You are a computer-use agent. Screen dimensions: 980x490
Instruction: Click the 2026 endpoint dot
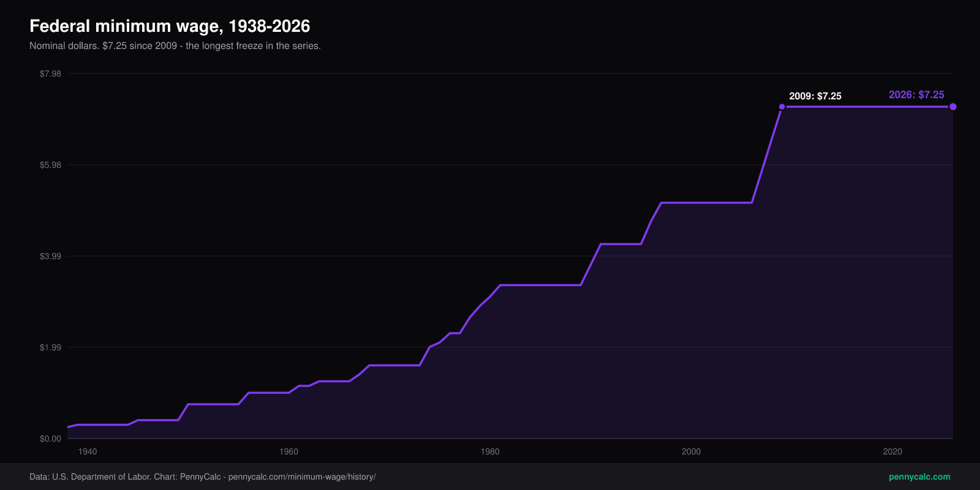[x=953, y=107]
